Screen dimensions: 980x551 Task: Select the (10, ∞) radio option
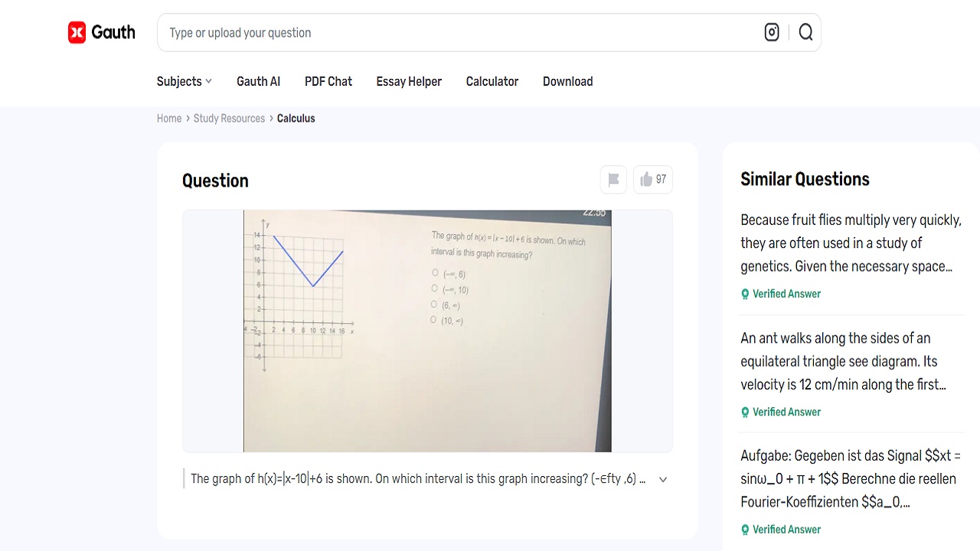434,320
